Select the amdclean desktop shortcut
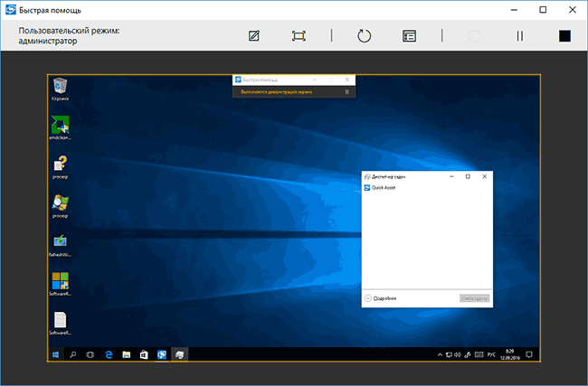The image size is (588, 386). (x=60, y=128)
